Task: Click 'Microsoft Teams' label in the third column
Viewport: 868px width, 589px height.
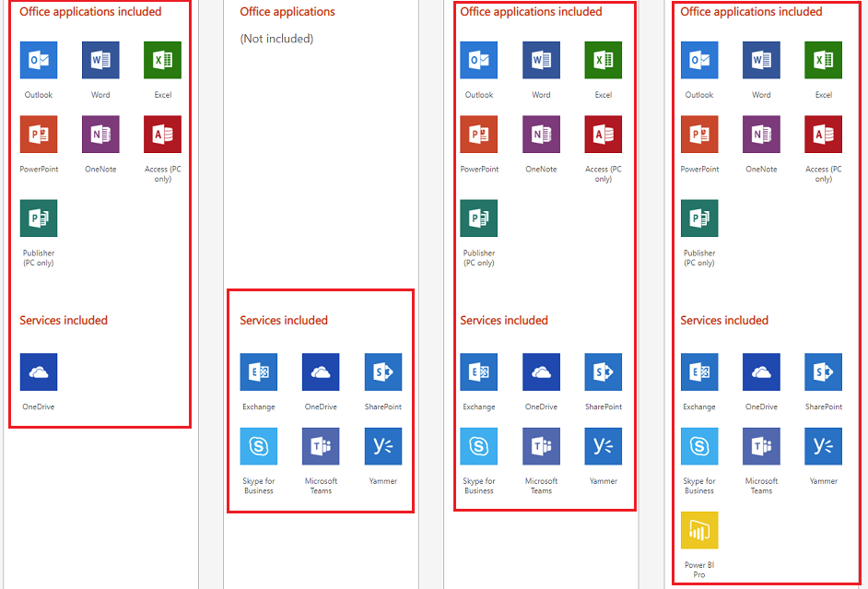Action: pyautogui.click(x=542, y=486)
